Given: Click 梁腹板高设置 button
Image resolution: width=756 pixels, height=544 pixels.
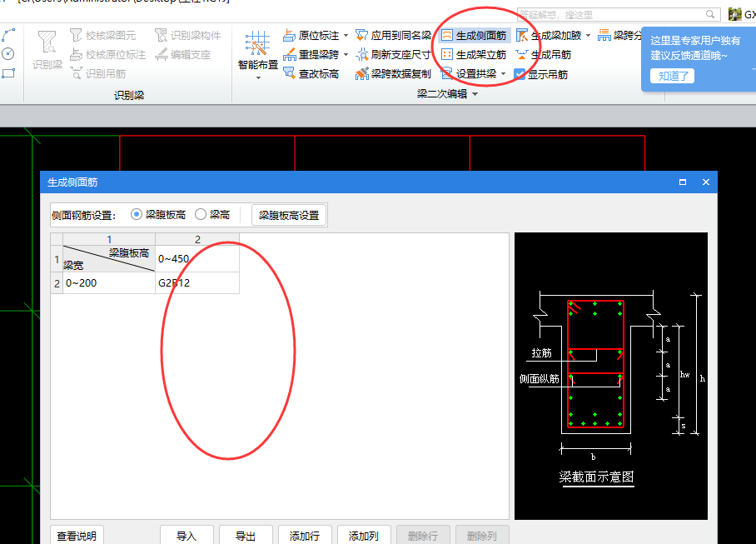Looking at the screenshot, I should [289, 215].
